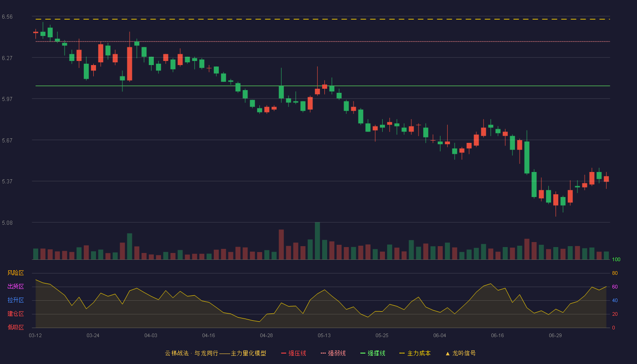Select the 03-12 date axis label

35,335
